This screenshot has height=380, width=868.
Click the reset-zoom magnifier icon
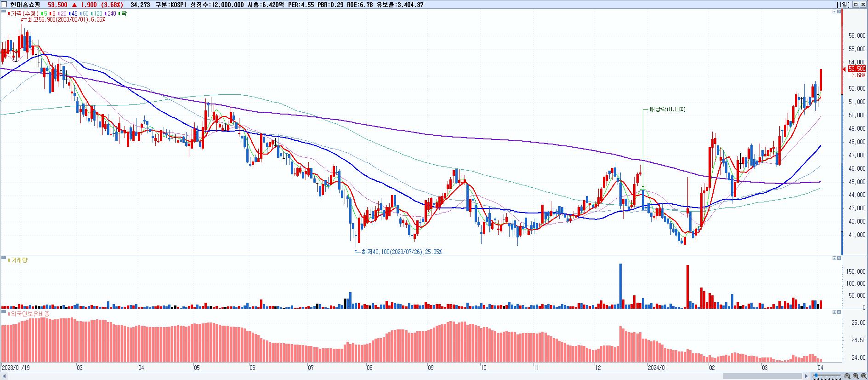pos(863,376)
